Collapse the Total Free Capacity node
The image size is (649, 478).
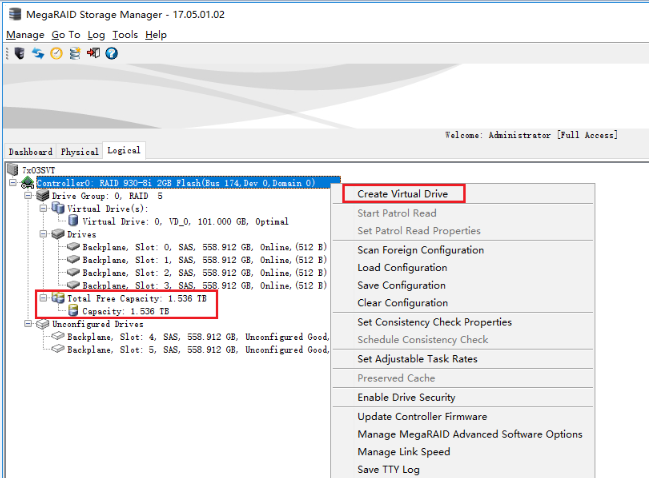pyautogui.click(x=43, y=298)
